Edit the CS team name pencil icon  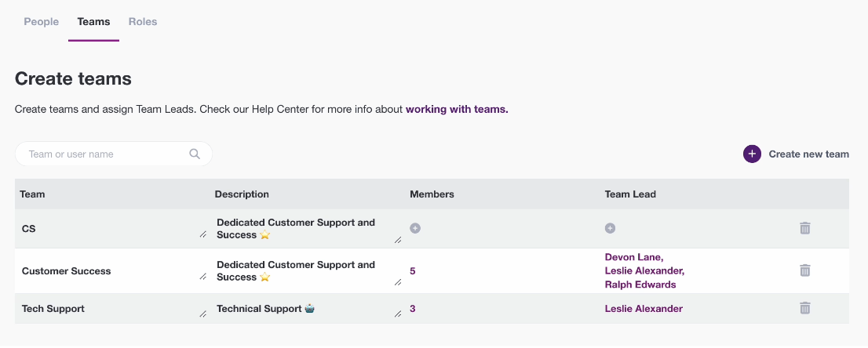coord(202,234)
